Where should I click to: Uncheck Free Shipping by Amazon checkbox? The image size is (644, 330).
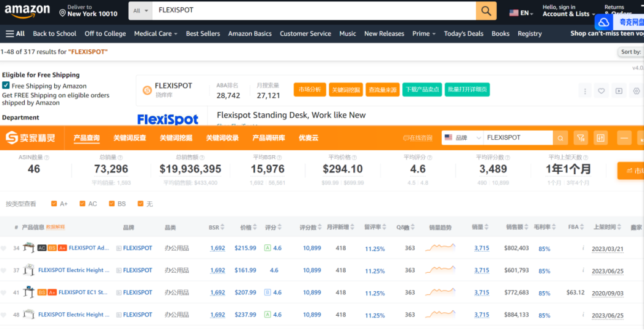point(6,86)
